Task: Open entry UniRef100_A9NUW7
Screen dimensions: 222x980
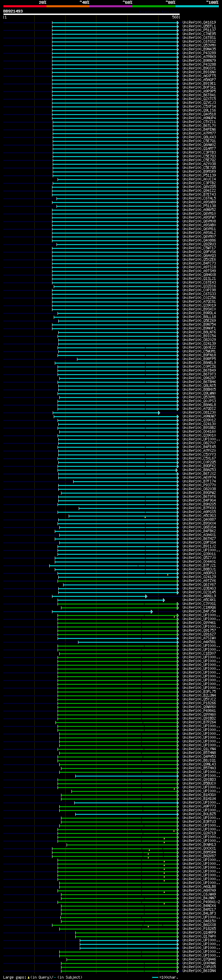Action: (199, 416)
